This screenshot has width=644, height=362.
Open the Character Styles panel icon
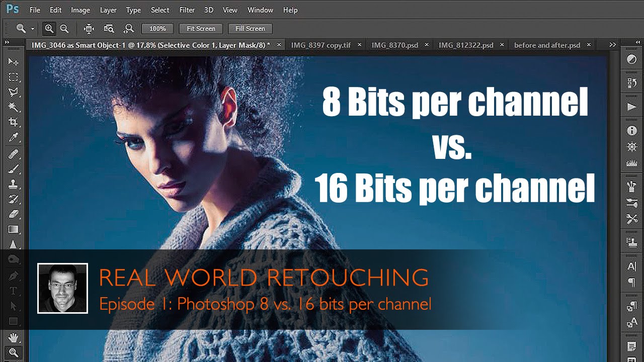click(x=631, y=322)
